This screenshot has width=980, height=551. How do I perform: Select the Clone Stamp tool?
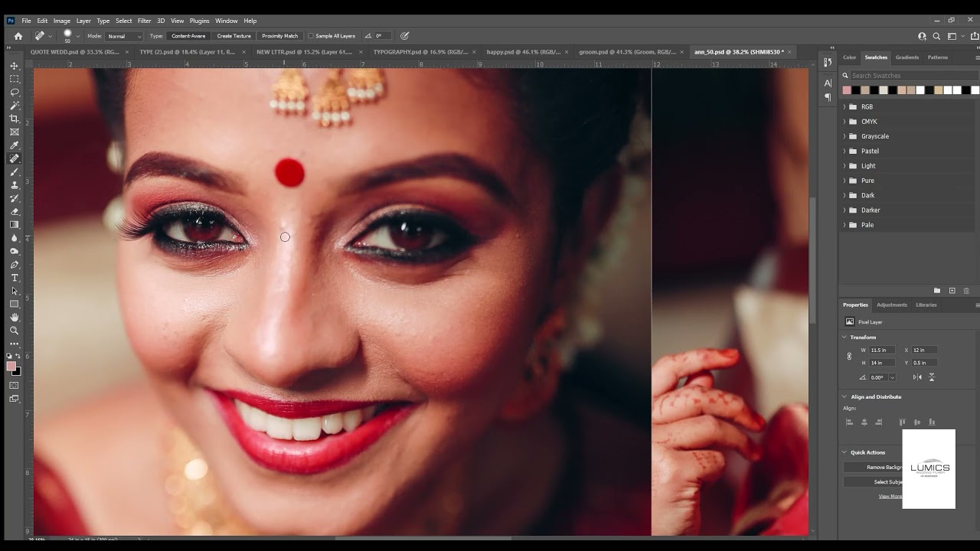click(14, 185)
